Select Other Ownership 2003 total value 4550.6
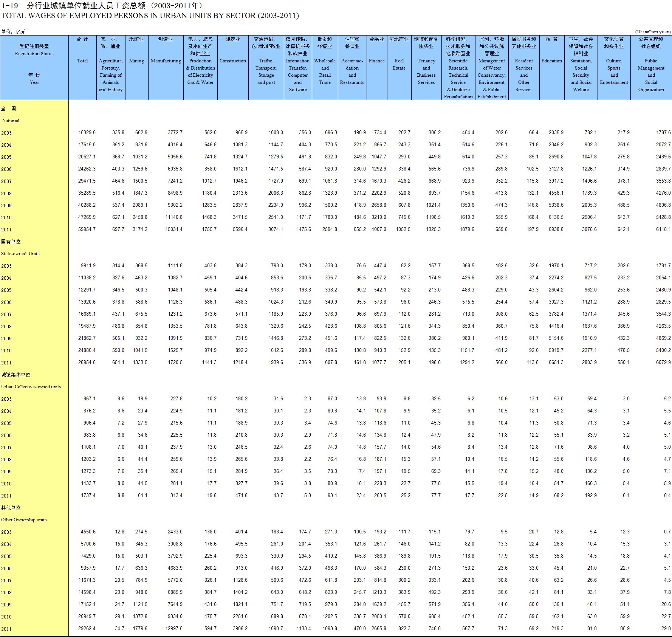This screenshot has width=672, height=637. point(88,532)
